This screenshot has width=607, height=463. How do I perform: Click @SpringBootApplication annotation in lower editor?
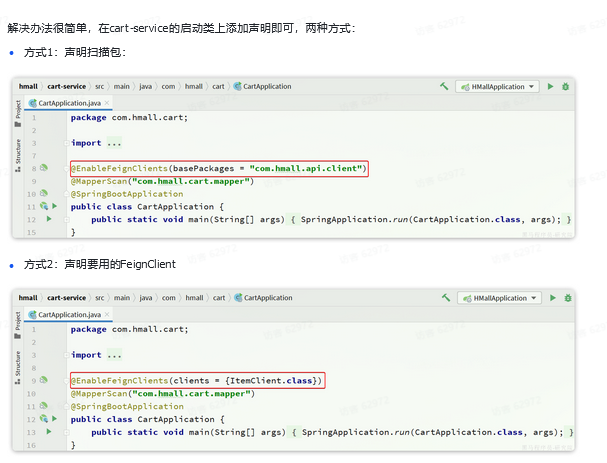(127, 406)
